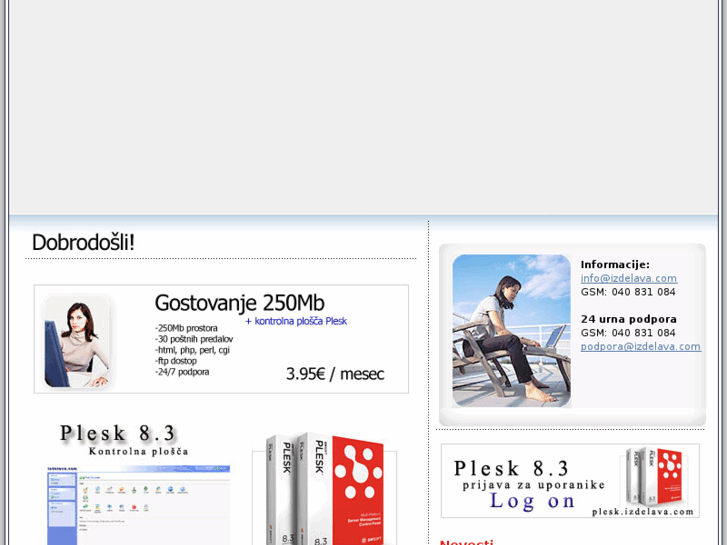
Task: Click the woman at computer photo
Action: pos(77,342)
